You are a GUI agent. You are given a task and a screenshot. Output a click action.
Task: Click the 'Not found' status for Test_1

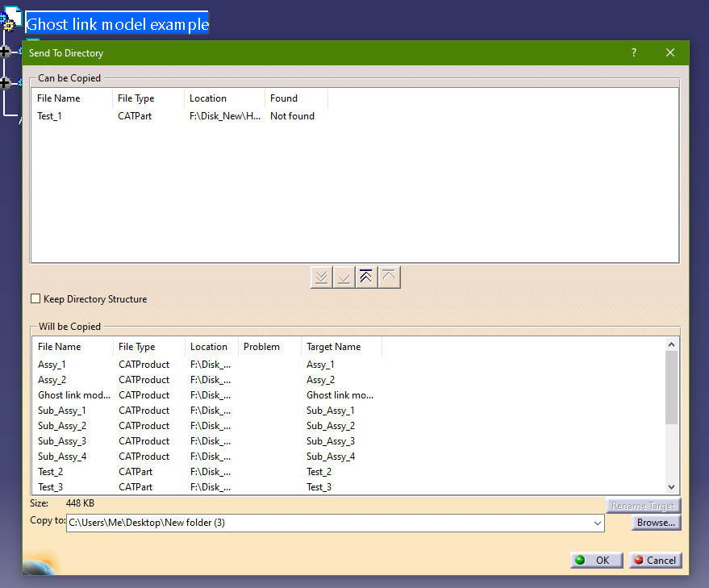[x=292, y=116]
